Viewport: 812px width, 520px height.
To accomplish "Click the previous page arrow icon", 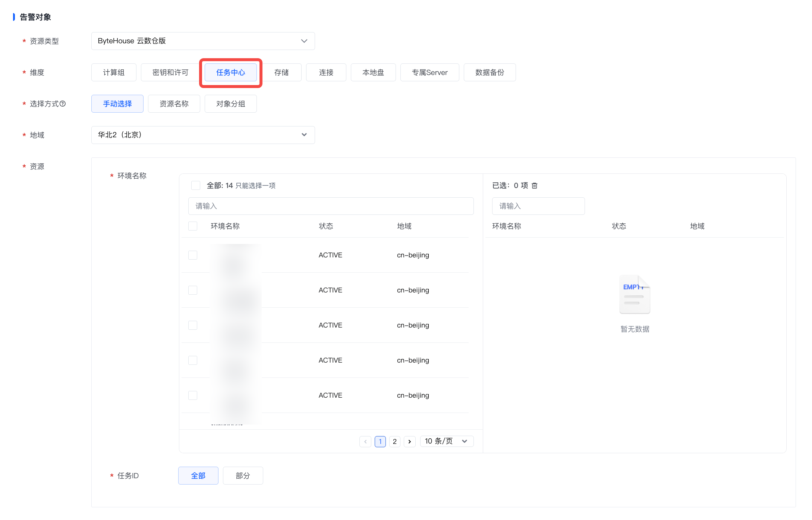I will pos(365,441).
